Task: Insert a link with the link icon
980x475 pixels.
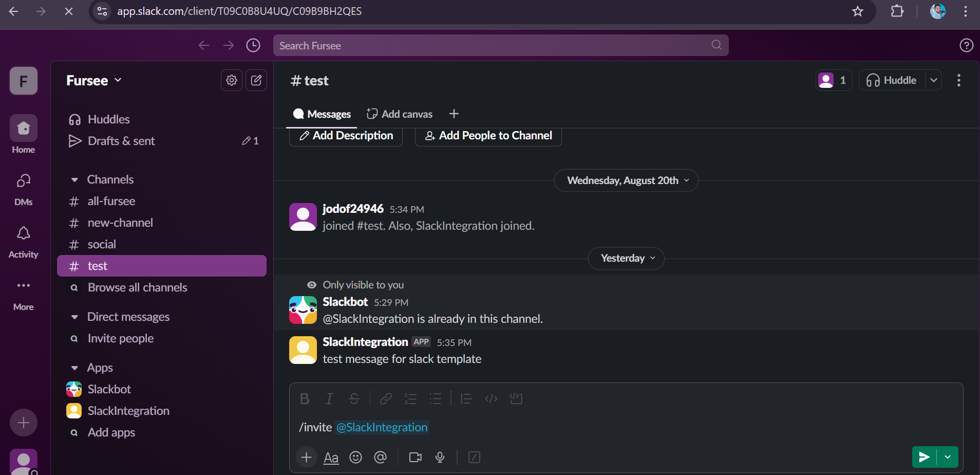Action: 386,399
